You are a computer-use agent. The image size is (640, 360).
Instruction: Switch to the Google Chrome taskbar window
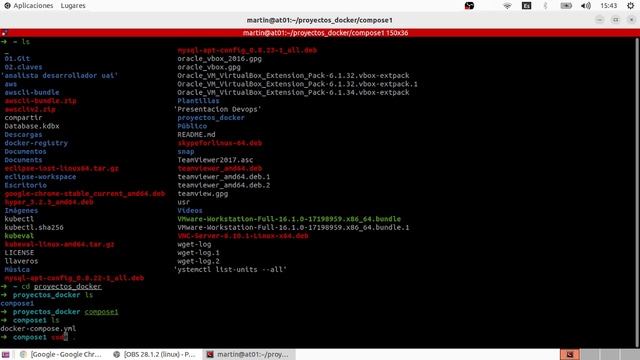pos(62,354)
